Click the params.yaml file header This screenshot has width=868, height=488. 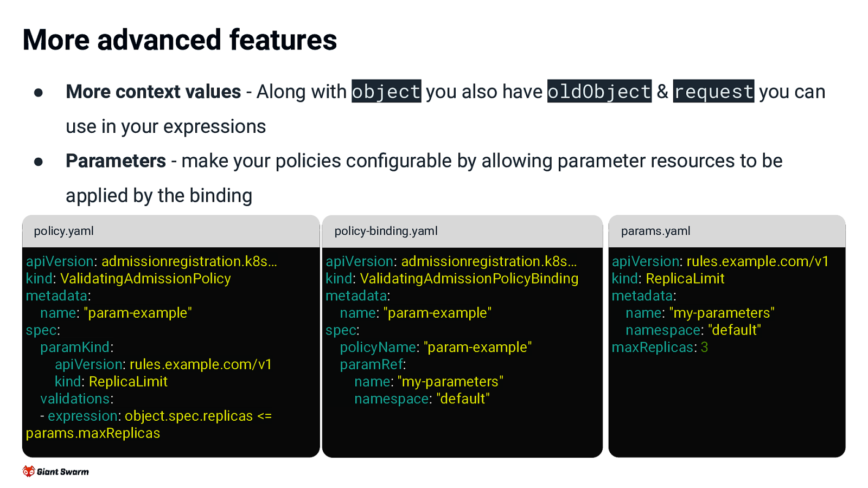point(727,232)
